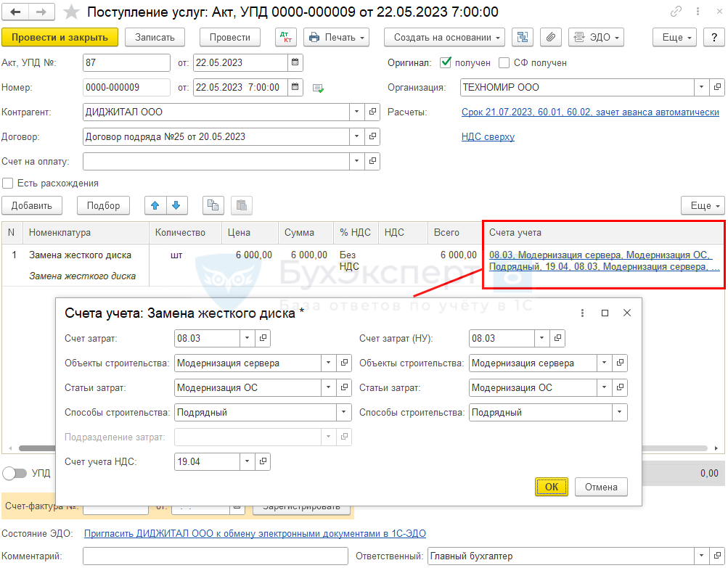Open the Печать menu
This screenshot has width=728, height=568.
point(336,37)
